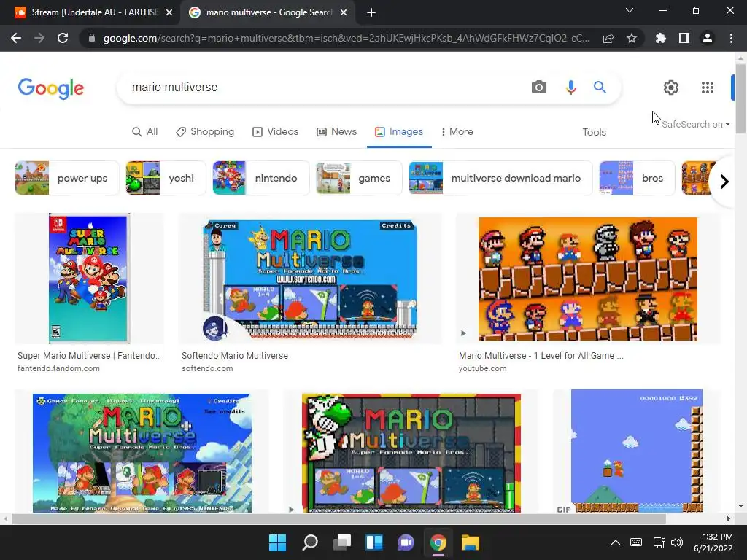Filter by multiverse download mario chip

pyautogui.click(x=500, y=178)
